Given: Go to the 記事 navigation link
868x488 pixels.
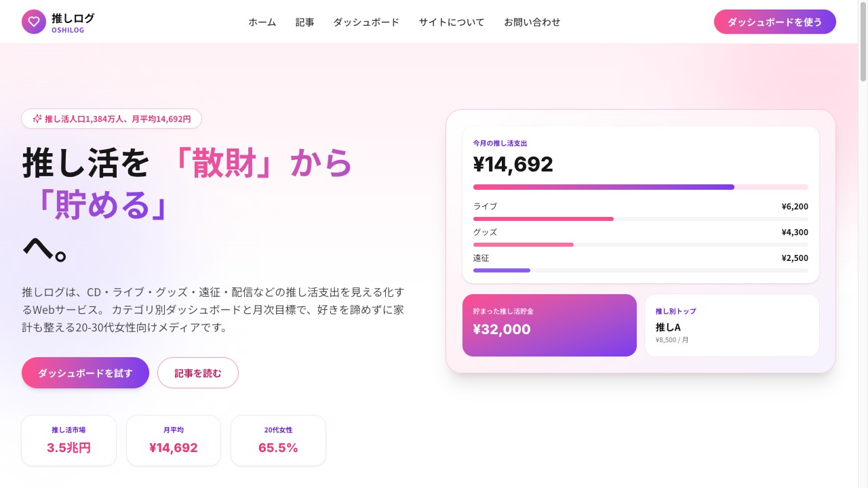Looking at the screenshot, I should pyautogui.click(x=304, y=22).
